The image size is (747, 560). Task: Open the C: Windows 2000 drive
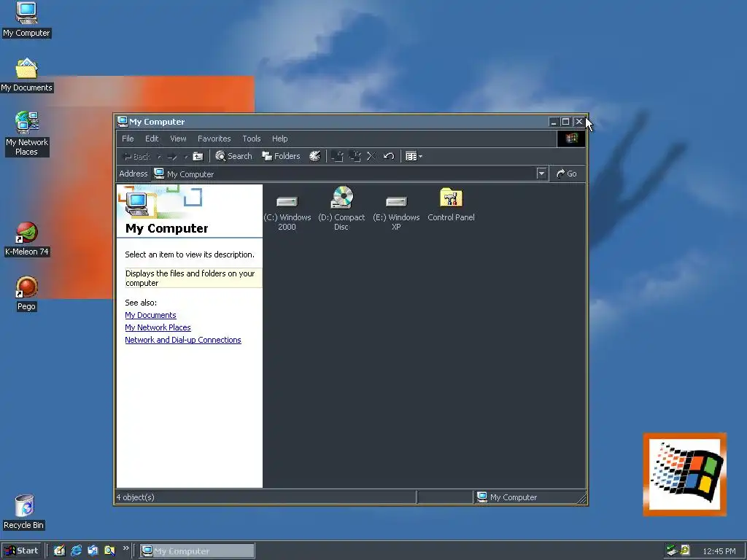(x=287, y=209)
